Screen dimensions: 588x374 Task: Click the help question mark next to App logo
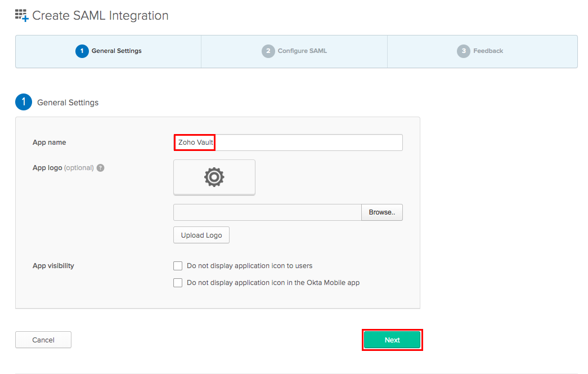pyautogui.click(x=100, y=168)
